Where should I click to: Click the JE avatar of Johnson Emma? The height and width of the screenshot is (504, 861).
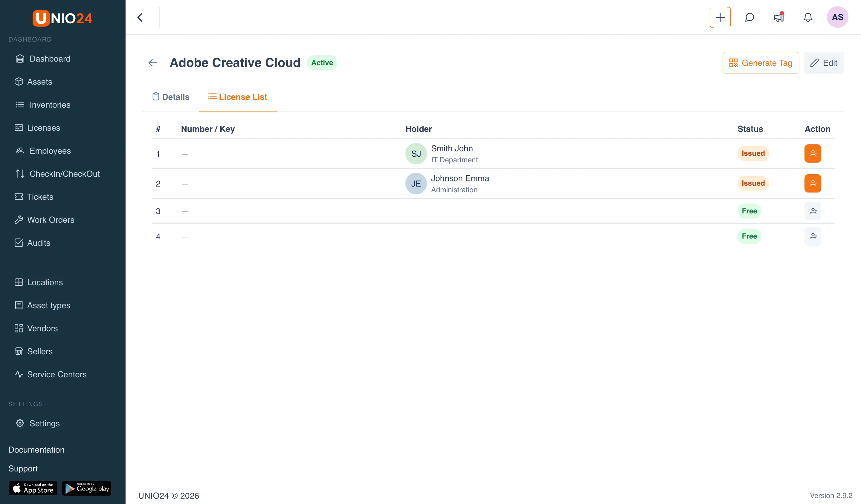[416, 184]
